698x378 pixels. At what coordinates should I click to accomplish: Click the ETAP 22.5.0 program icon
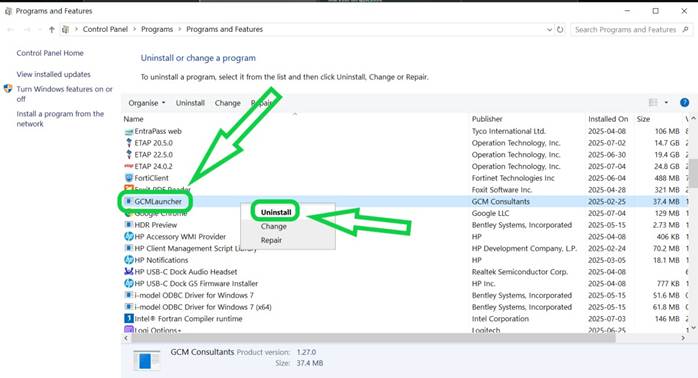coord(129,154)
